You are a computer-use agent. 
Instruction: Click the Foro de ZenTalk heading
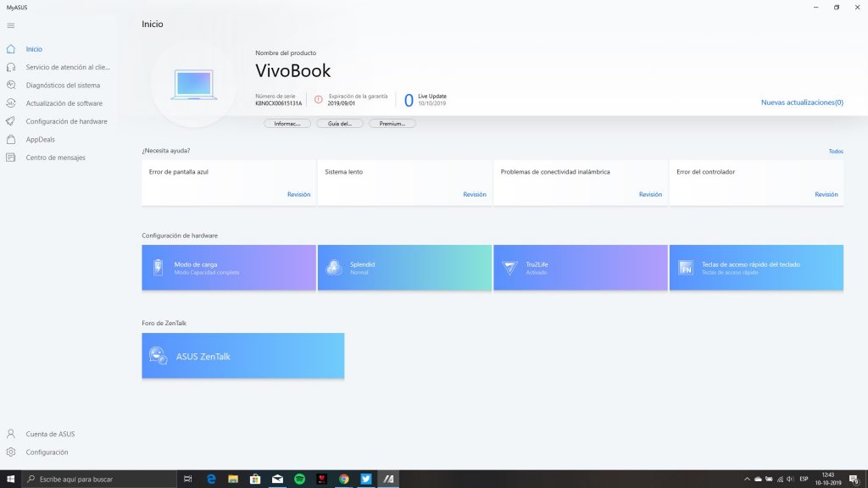point(164,323)
